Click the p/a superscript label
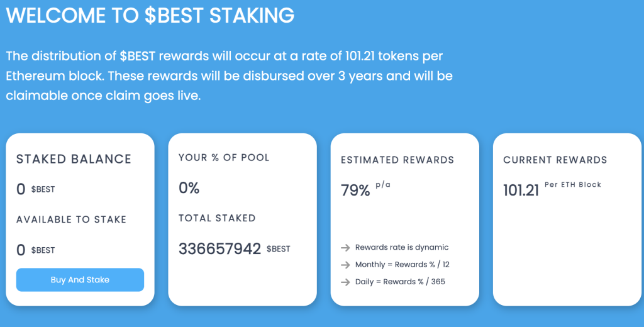The image size is (644, 327). pyautogui.click(x=383, y=184)
